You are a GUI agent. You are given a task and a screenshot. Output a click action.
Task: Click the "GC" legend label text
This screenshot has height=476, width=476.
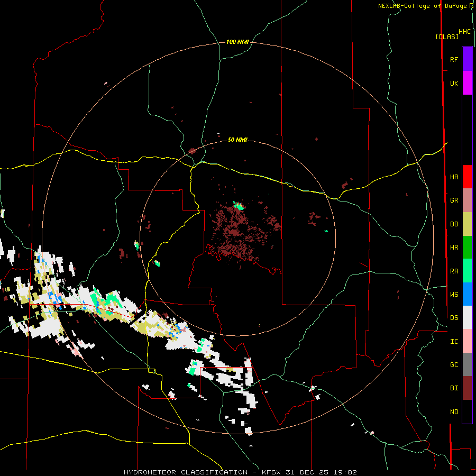pos(454,365)
